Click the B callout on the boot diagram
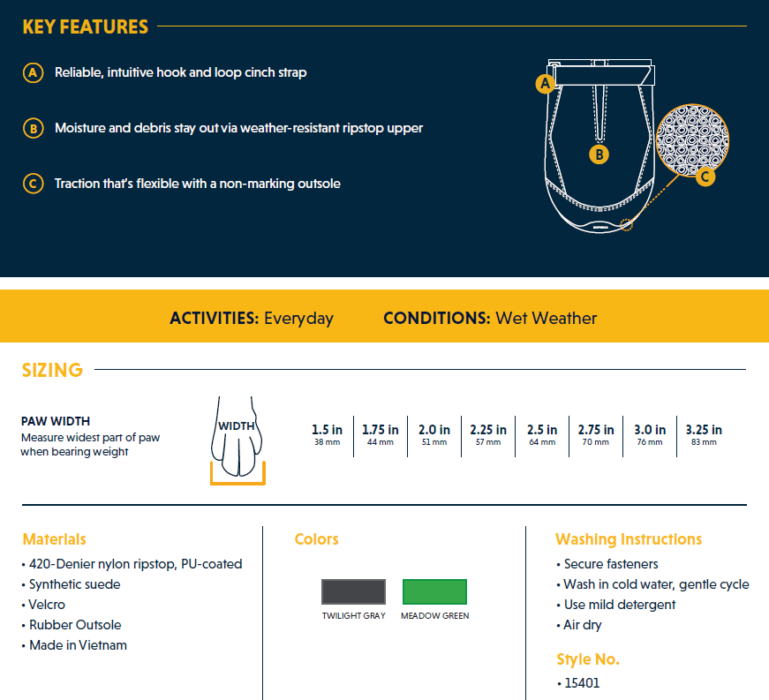The width and height of the screenshot is (769, 700). click(x=599, y=154)
